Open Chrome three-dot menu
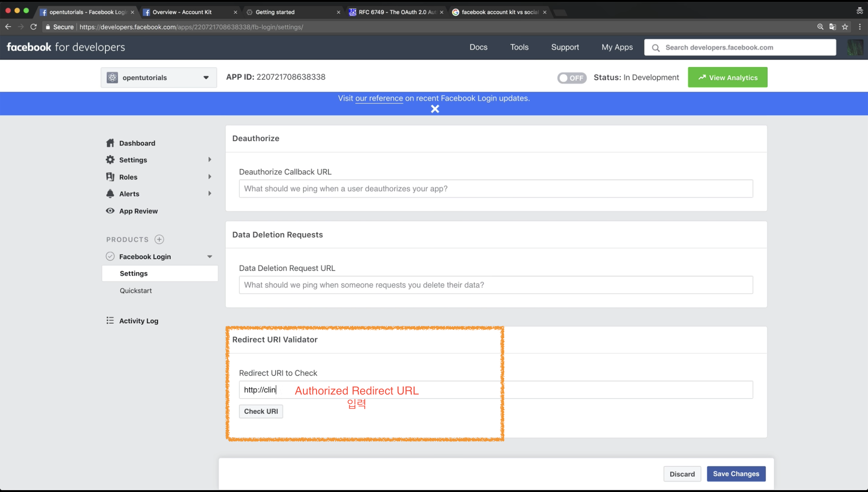The height and width of the screenshot is (492, 868). (x=860, y=27)
